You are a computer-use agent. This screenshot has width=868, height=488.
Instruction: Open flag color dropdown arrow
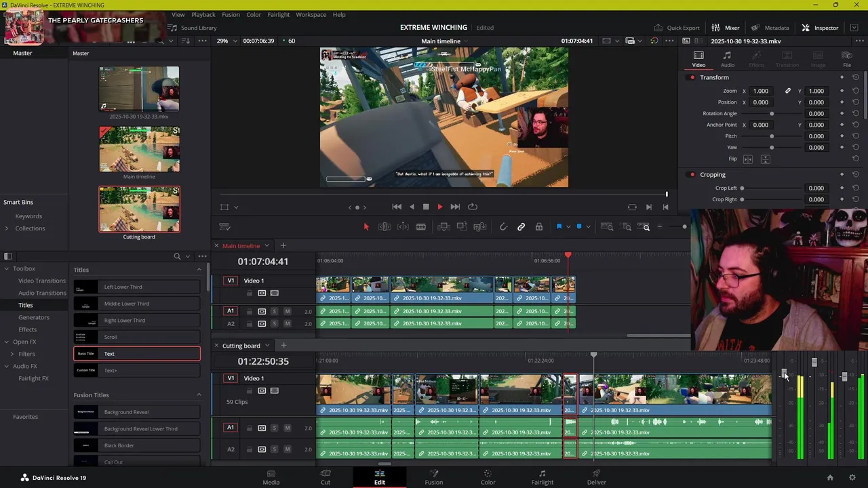[x=568, y=227]
